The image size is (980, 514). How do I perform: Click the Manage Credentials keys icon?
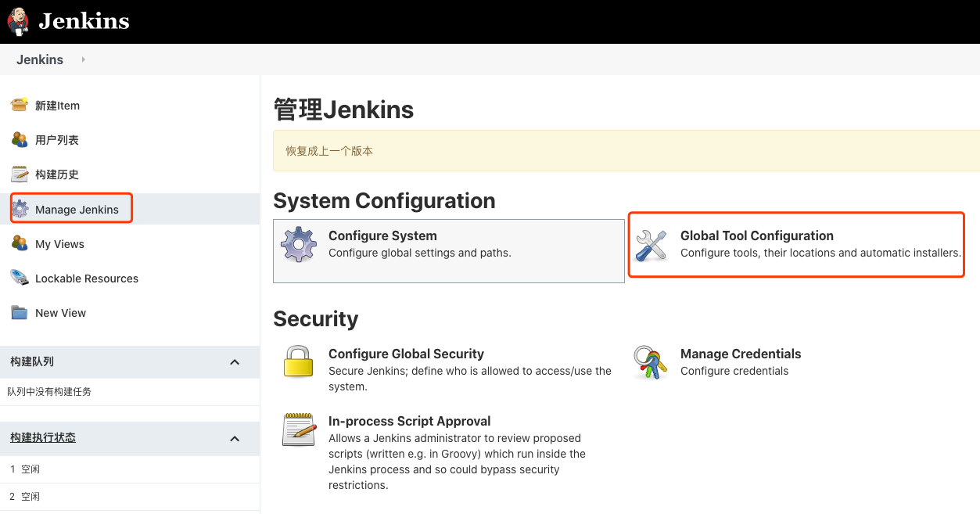tap(650, 361)
